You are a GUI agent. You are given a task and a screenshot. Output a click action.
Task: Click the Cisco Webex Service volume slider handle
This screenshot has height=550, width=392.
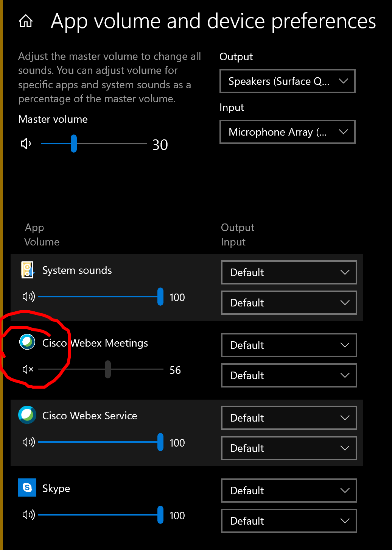[x=160, y=442]
